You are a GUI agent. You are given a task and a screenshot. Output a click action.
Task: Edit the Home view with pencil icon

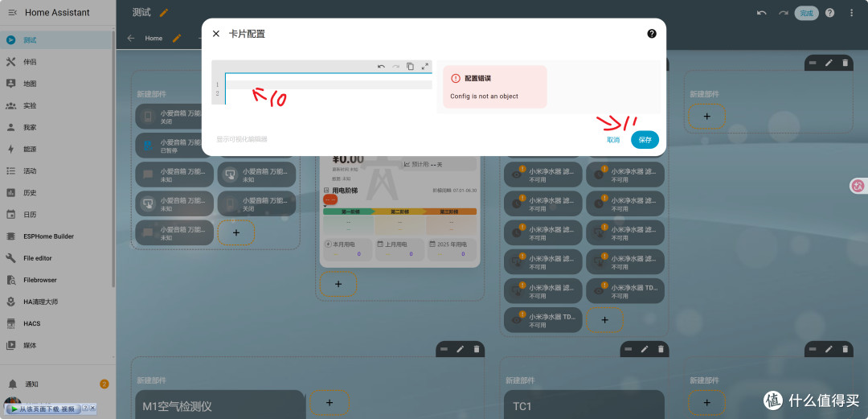pos(177,39)
